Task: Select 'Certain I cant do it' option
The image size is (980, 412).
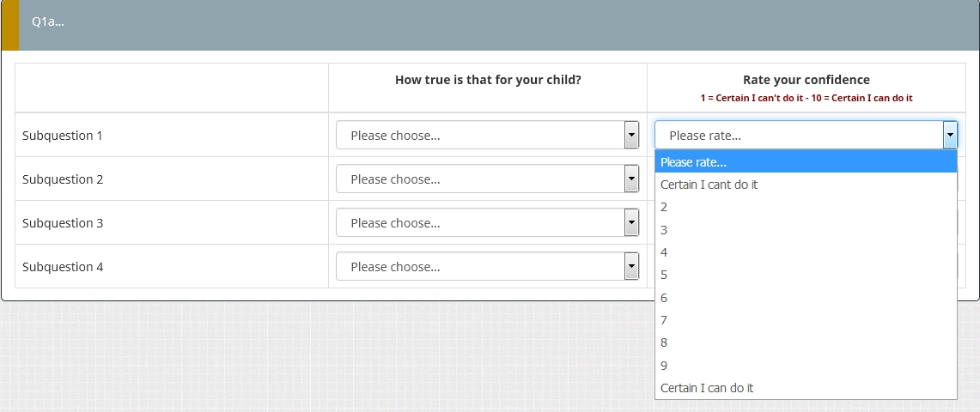Action: point(806,185)
